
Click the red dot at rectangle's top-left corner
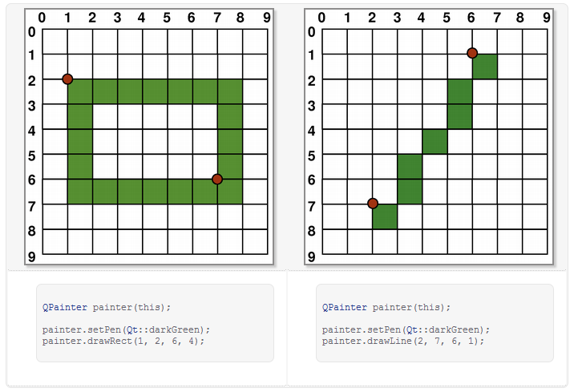(67, 79)
